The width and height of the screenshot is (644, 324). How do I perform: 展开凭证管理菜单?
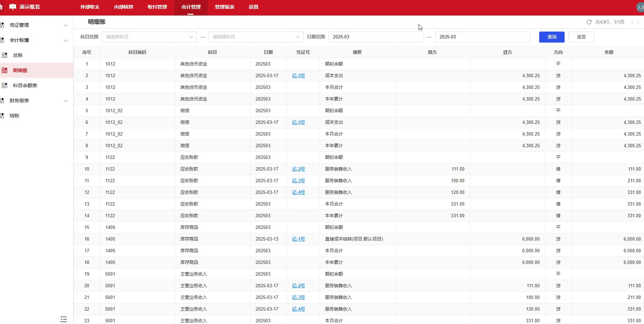(x=66, y=25)
